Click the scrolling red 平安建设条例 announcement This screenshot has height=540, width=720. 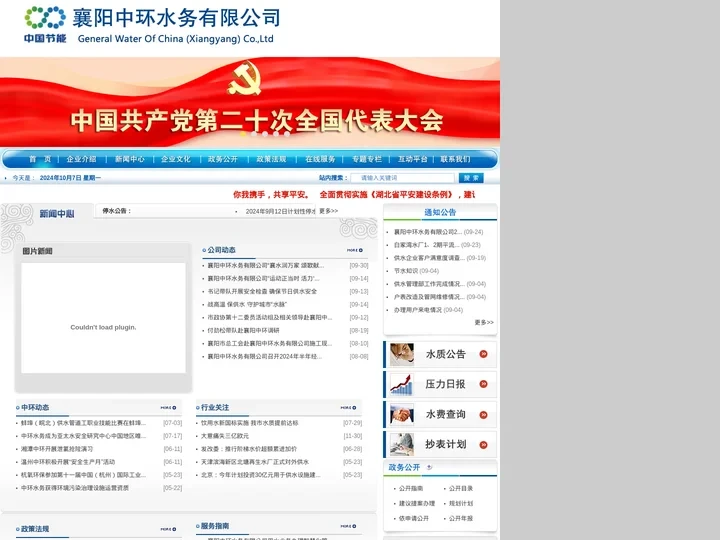[x=354, y=195]
